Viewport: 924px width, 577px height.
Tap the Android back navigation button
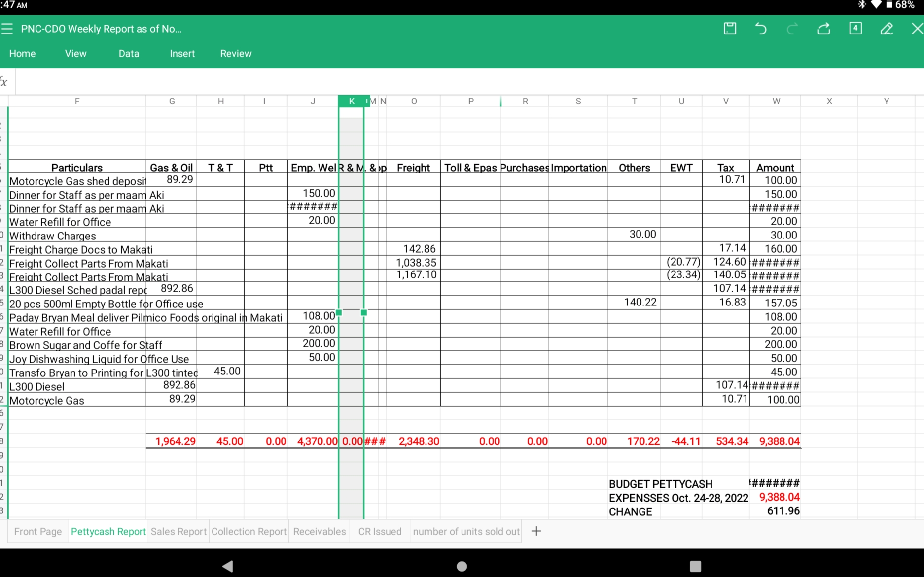[x=227, y=566]
